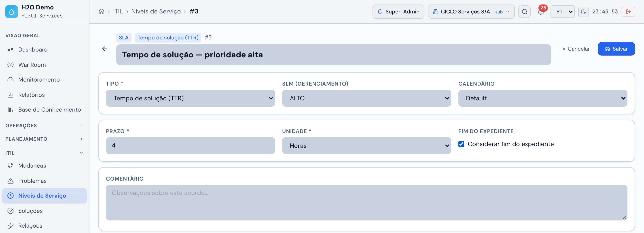The width and height of the screenshot is (644, 233).
Task: Toggle Considerar fim do expediente checkbox
Action: pos(461,144)
